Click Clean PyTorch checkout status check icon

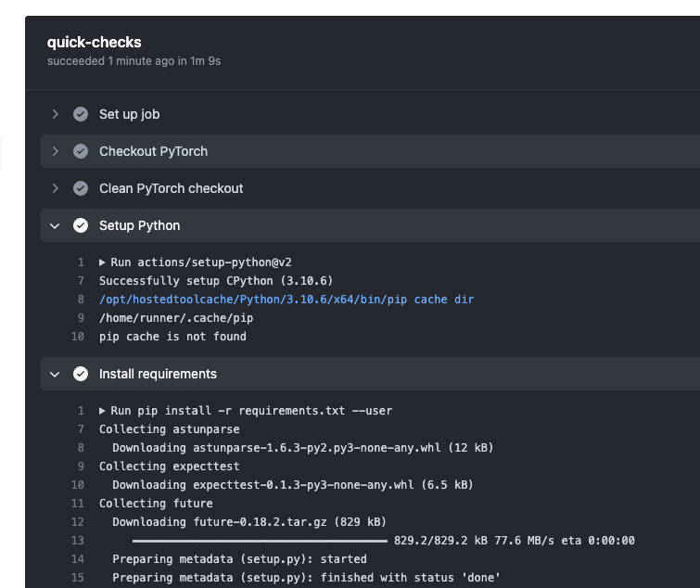81,188
